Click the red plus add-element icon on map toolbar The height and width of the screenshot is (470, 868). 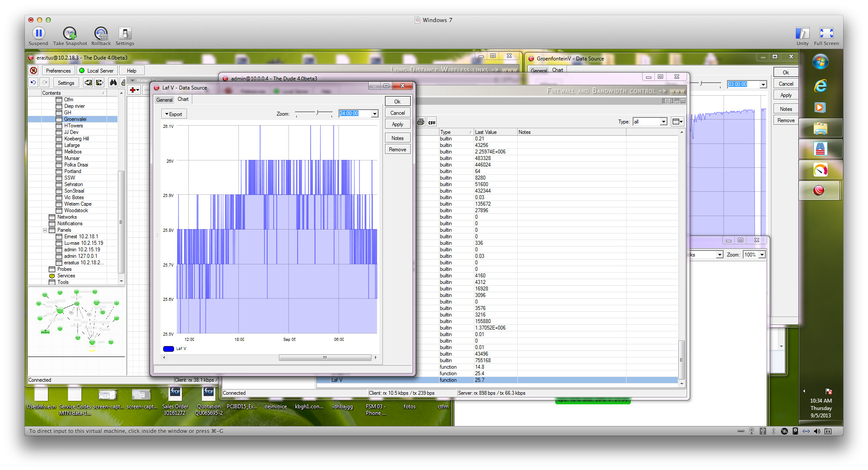click(x=132, y=90)
